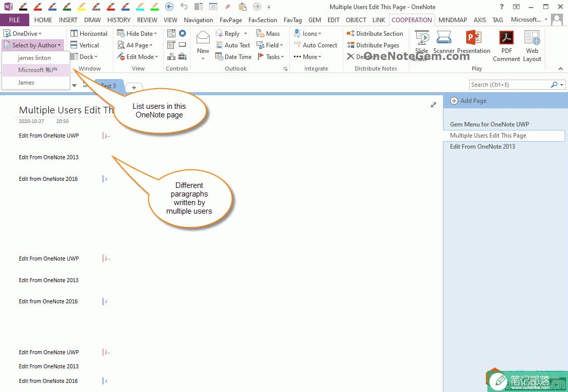Switch to the DRAW ribbon tab
568x392 pixels.
(92, 20)
